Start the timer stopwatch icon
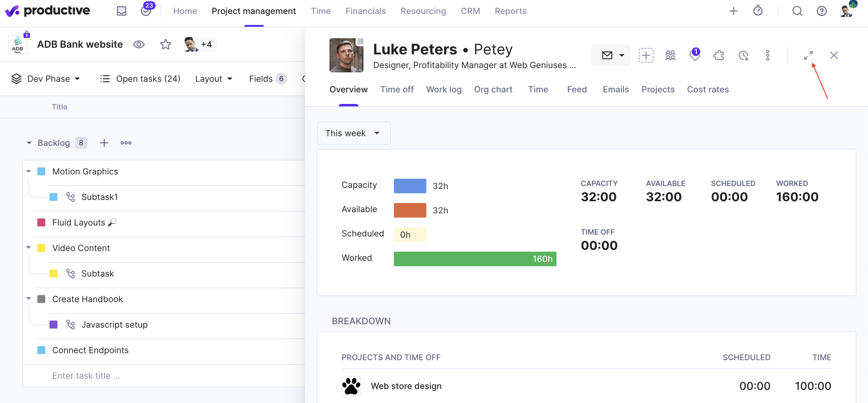The width and height of the screenshot is (868, 403). click(x=757, y=11)
